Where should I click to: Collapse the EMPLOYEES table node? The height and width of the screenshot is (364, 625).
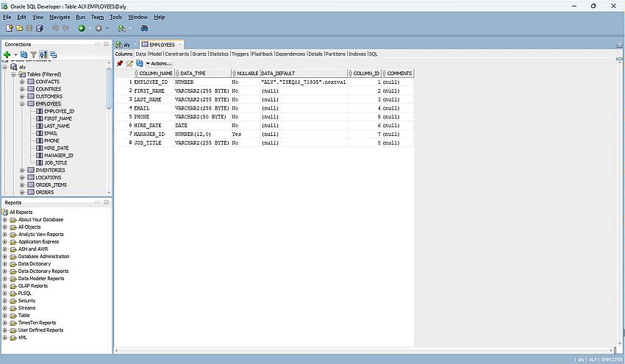(22, 104)
